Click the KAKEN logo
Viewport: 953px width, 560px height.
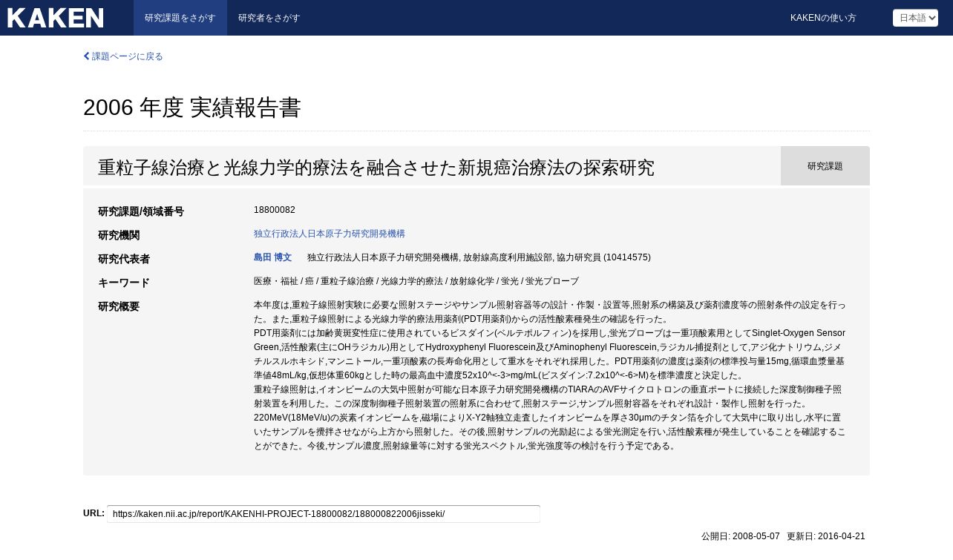click(56, 18)
